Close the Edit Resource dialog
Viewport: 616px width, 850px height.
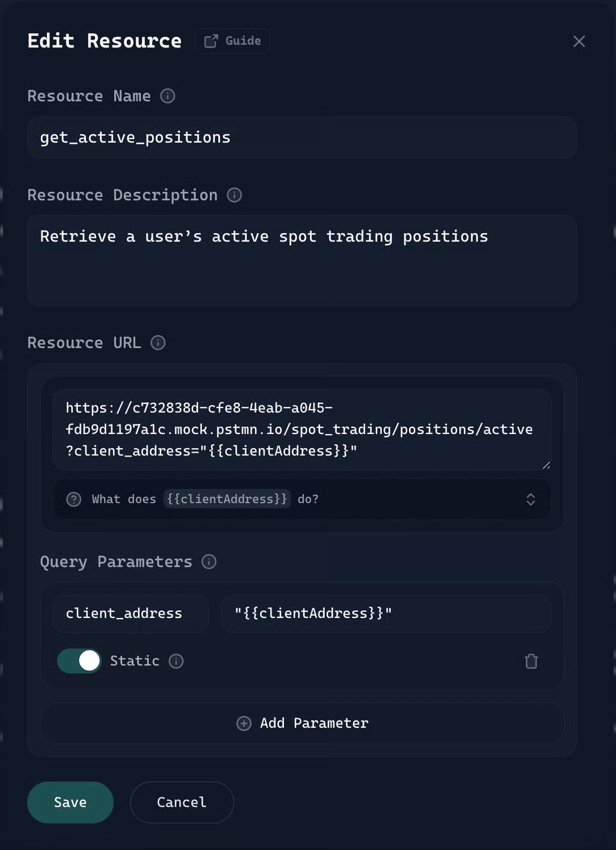579,41
